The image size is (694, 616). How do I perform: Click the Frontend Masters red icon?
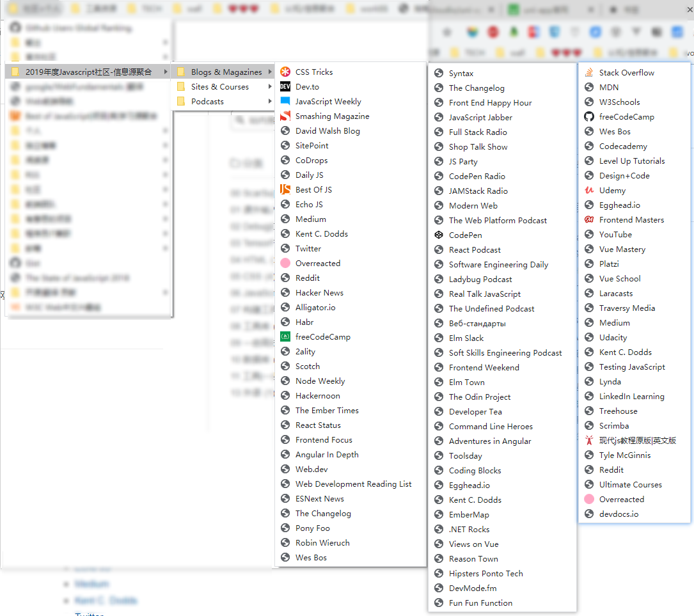point(589,219)
